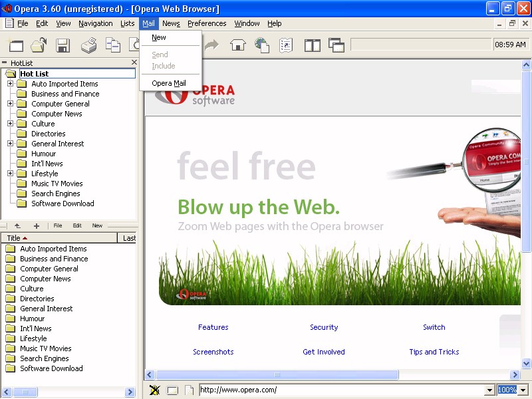Close the HotList panel
The height and width of the screenshot is (399, 532).
pyautogui.click(x=134, y=63)
